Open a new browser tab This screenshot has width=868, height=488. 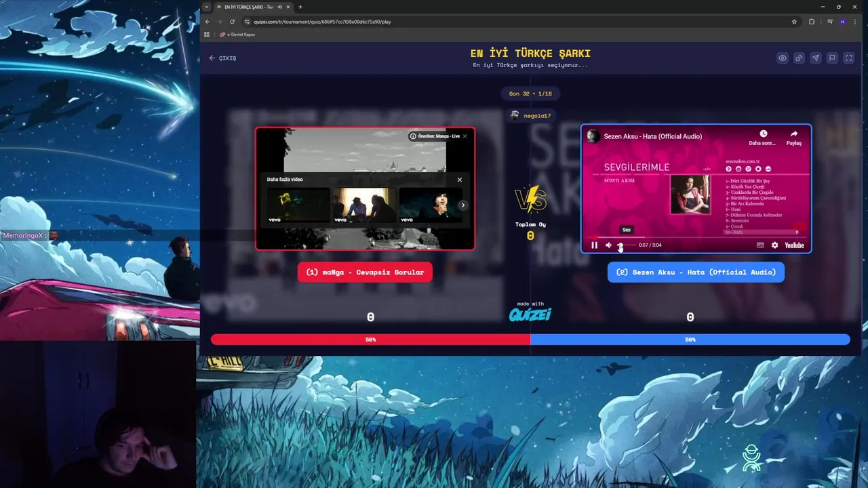[300, 7]
